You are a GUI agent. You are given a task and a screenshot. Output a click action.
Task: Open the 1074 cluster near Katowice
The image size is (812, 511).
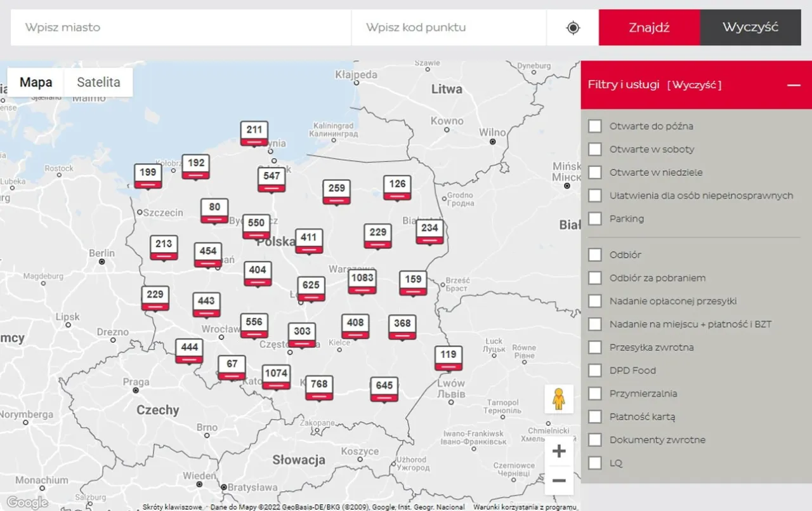276,375
